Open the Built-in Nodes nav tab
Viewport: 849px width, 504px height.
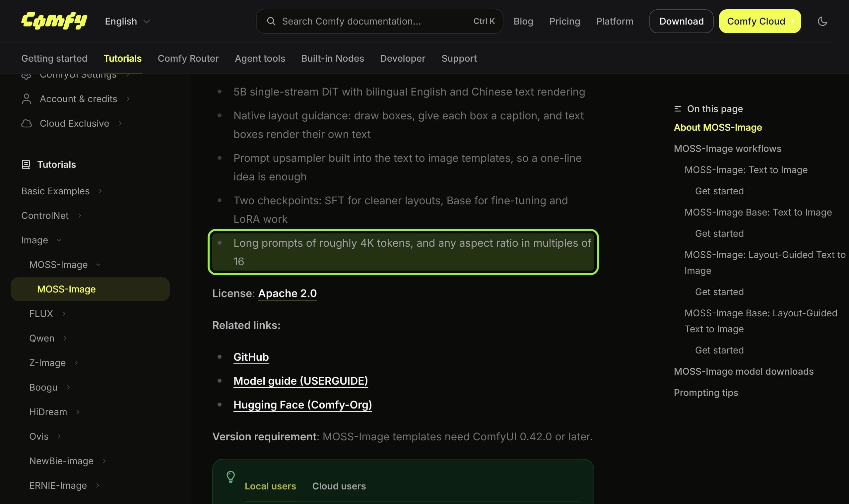332,58
